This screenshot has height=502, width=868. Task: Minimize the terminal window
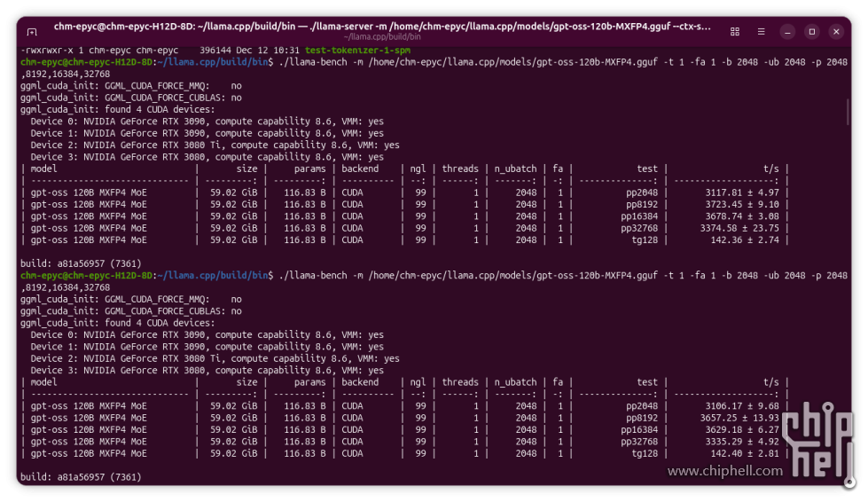(787, 32)
